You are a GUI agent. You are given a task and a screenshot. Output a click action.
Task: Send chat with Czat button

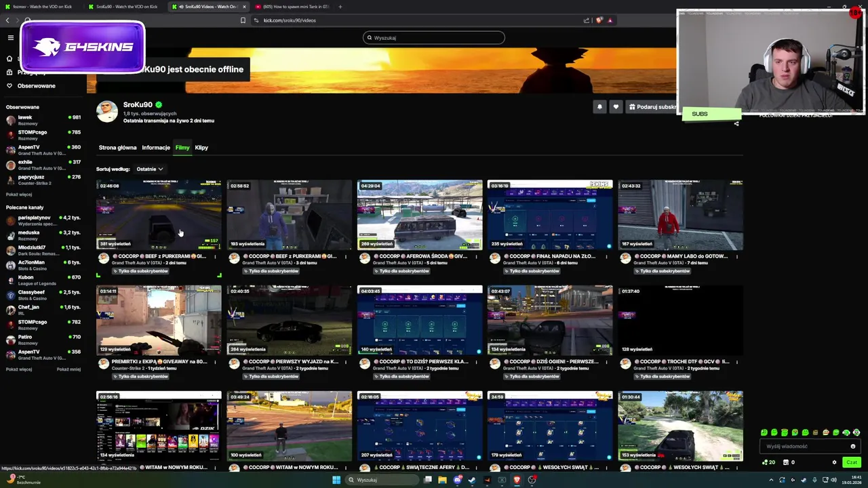852,462
